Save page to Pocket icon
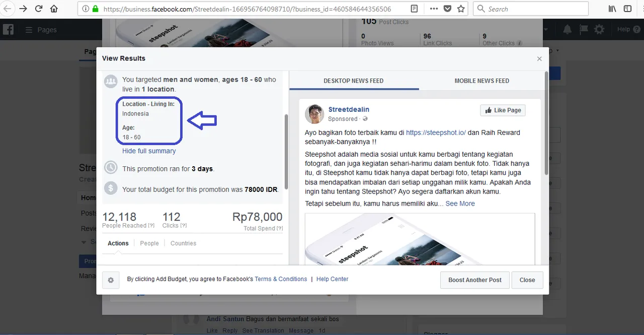The height and width of the screenshot is (335, 644). tap(448, 9)
